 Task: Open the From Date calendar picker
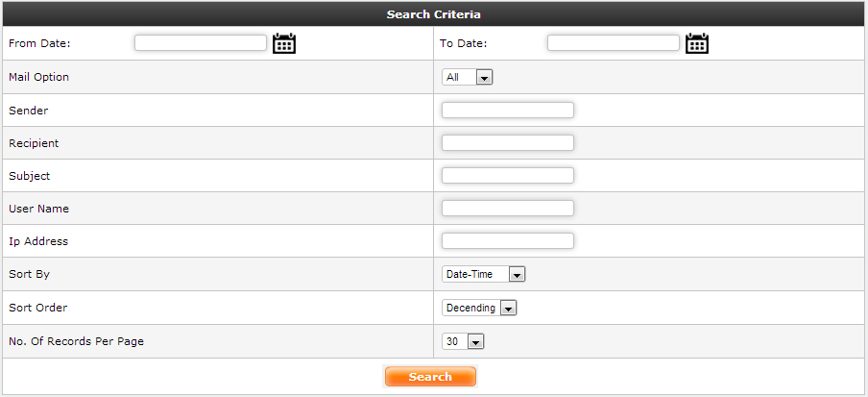coord(284,42)
